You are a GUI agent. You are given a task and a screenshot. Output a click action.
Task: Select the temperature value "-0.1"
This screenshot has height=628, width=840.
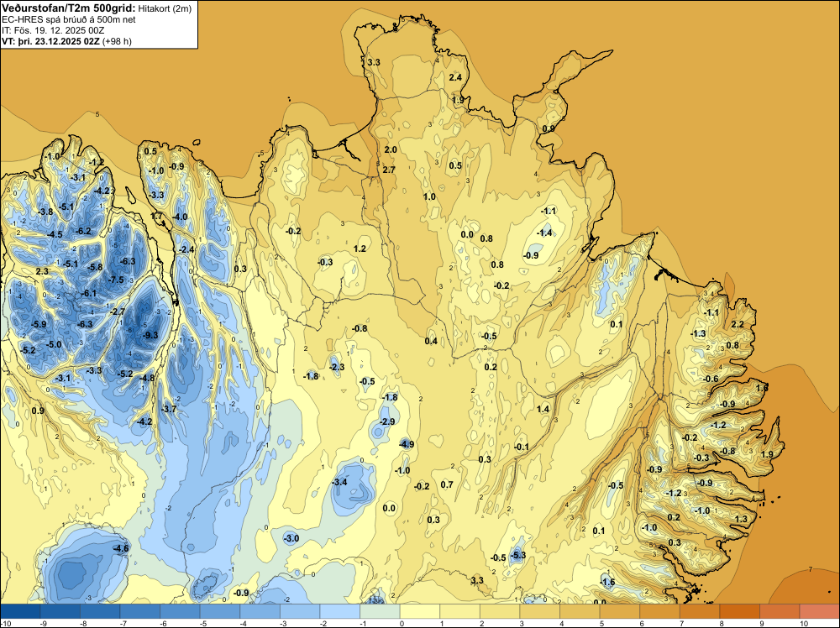point(522,447)
